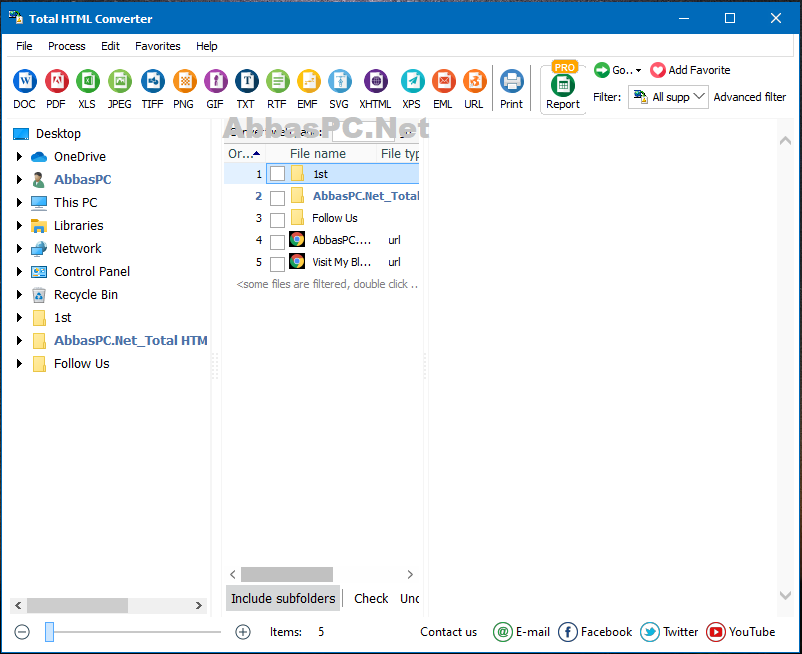802x654 pixels.
Task: Open the YouTube channel link
Action: coord(740,632)
